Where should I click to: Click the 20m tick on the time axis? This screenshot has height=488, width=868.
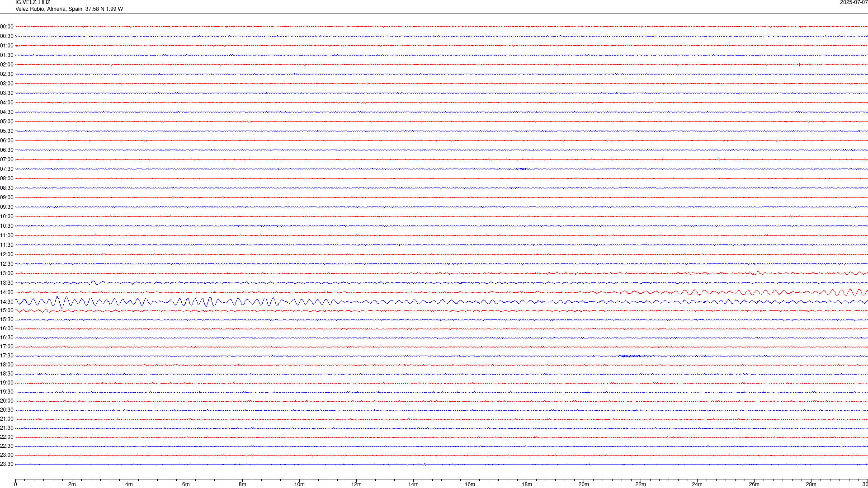pyautogui.click(x=584, y=484)
